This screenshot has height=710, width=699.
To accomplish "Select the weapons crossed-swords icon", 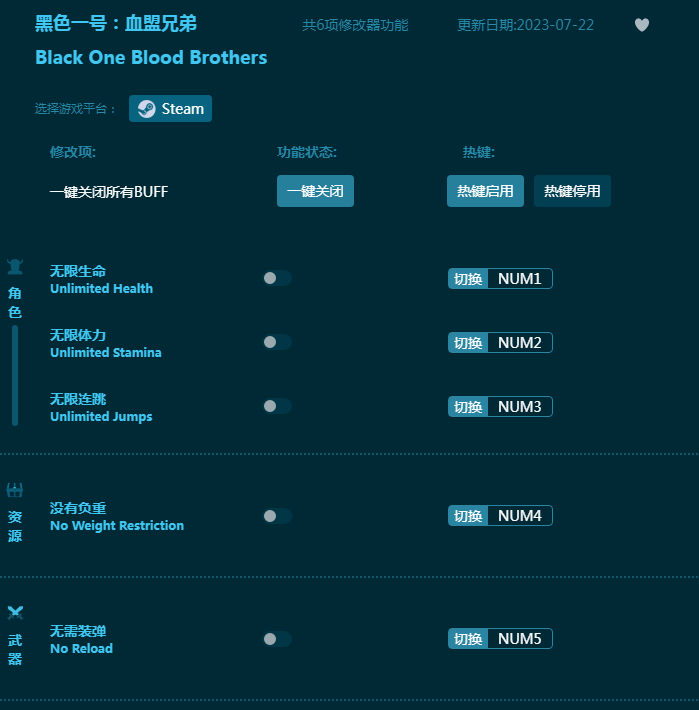I will coord(15,613).
